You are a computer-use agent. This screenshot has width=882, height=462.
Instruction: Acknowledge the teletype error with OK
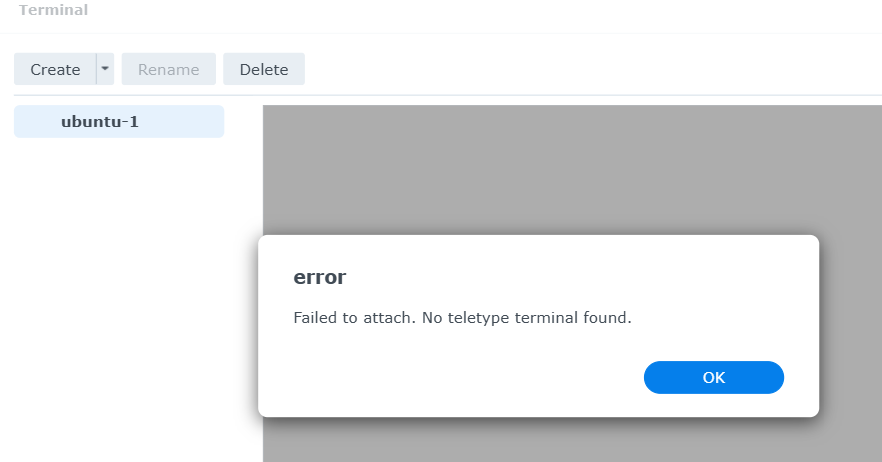click(x=713, y=377)
